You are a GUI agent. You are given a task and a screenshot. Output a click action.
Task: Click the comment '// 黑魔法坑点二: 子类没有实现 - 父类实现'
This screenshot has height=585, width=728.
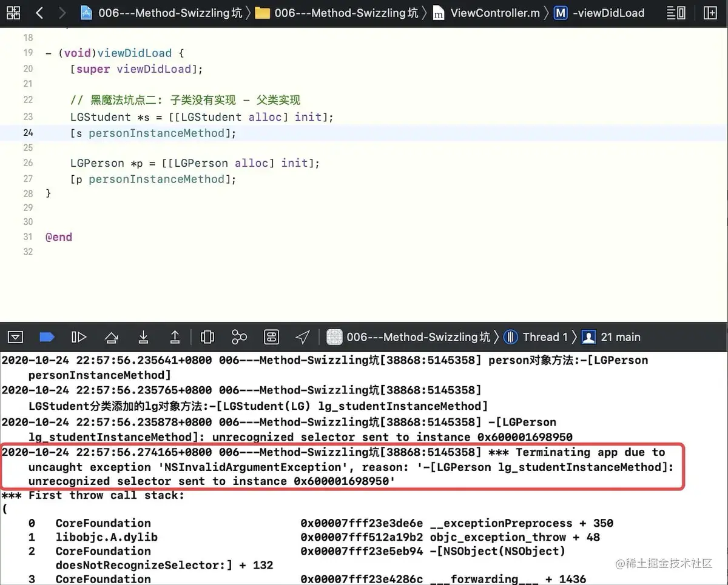[x=185, y=100]
